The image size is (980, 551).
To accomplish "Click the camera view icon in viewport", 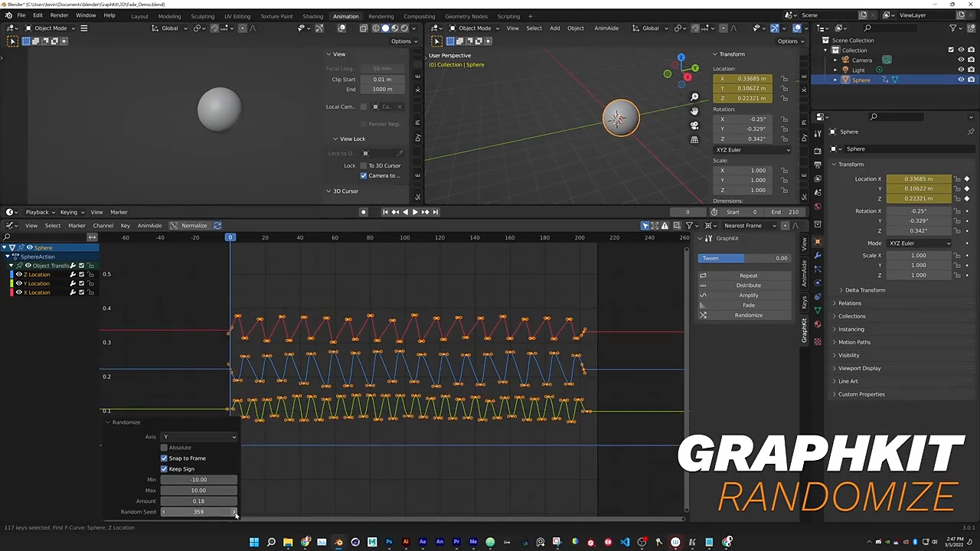I will 694,126.
